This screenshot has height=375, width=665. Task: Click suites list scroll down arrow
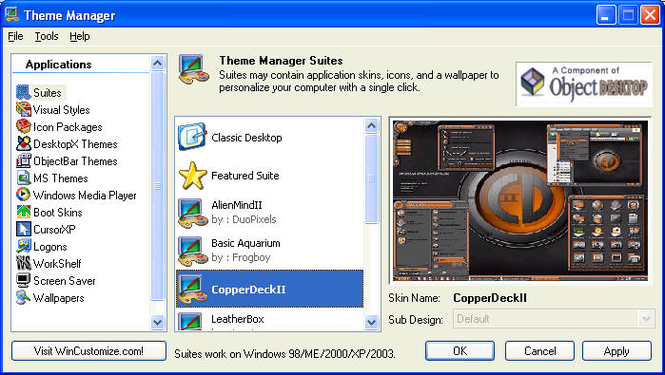(x=371, y=322)
